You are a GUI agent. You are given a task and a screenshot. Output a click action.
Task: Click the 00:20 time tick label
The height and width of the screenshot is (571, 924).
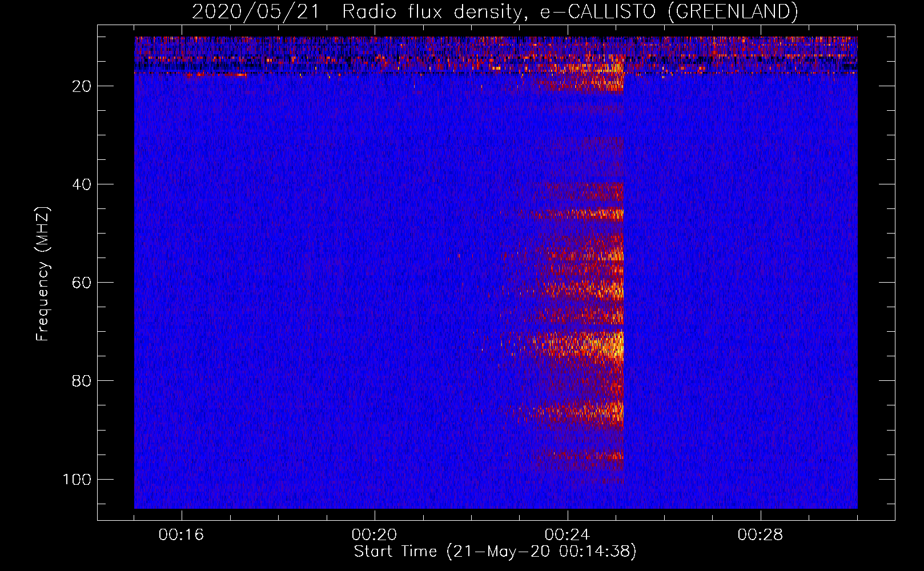click(374, 535)
